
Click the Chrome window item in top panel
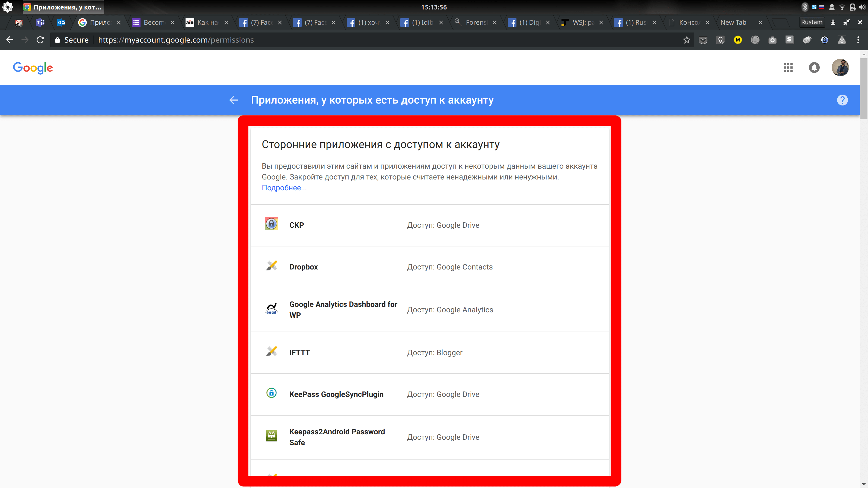[63, 7]
